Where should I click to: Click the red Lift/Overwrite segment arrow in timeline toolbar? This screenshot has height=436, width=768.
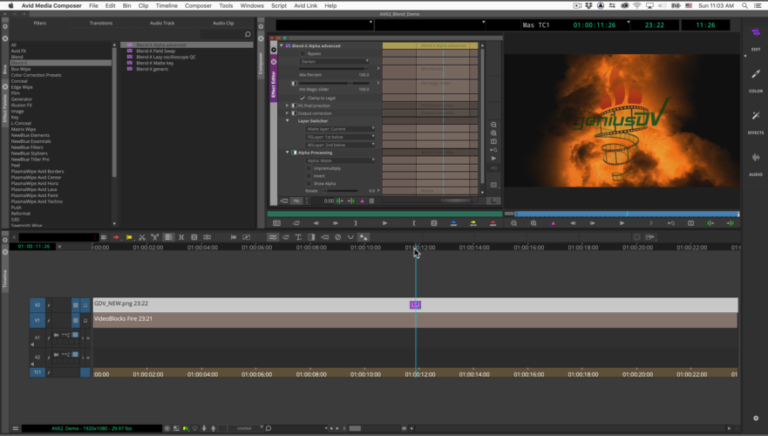(116, 237)
